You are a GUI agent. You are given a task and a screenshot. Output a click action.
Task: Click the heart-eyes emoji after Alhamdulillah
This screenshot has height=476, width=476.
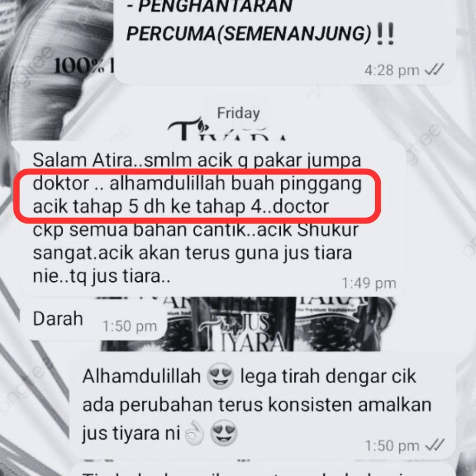tap(220, 377)
